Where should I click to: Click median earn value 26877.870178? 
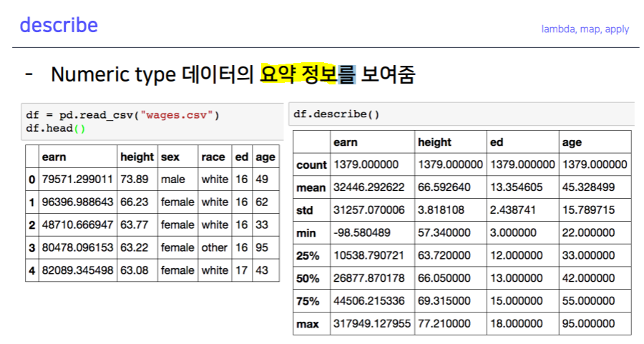(x=369, y=278)
